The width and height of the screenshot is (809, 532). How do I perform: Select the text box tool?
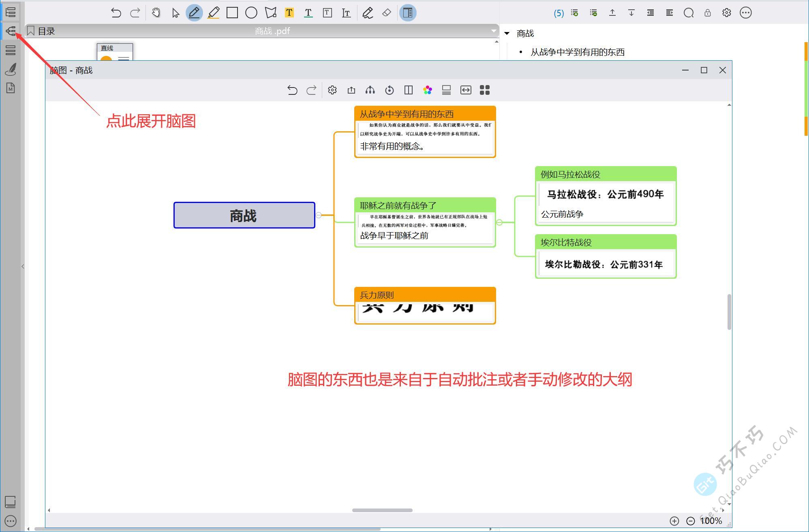click(x=327, y=13)
